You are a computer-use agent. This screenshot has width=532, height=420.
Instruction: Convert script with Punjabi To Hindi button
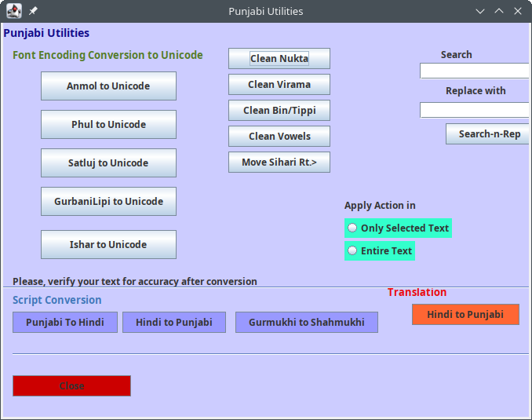point(65,322)
